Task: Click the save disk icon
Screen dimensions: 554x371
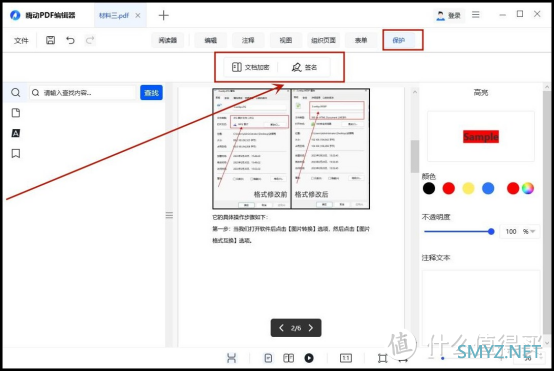Action: coord(51,40)
